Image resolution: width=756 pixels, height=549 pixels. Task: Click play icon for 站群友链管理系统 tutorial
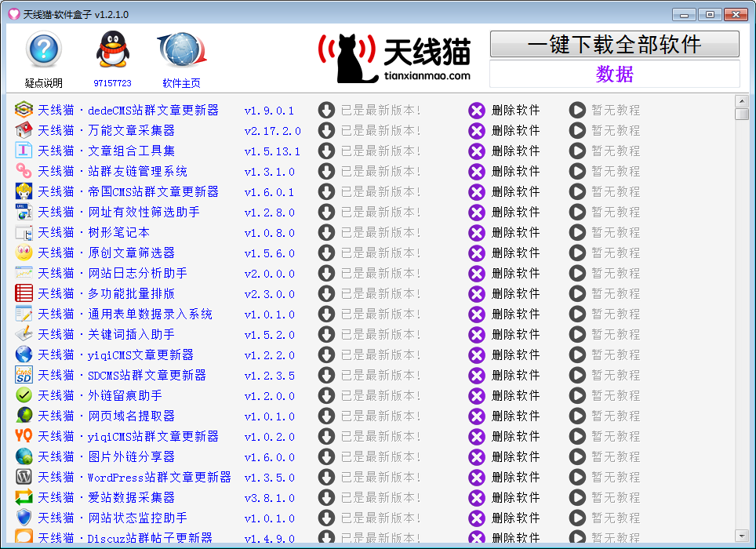pyautogui.click(x=577, y=171)
